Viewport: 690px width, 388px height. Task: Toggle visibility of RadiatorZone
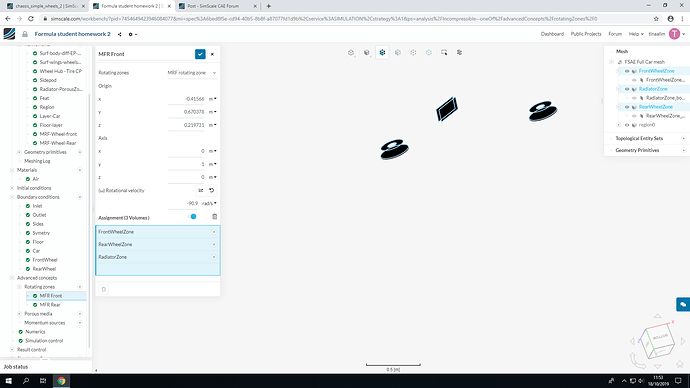(627, 89)
